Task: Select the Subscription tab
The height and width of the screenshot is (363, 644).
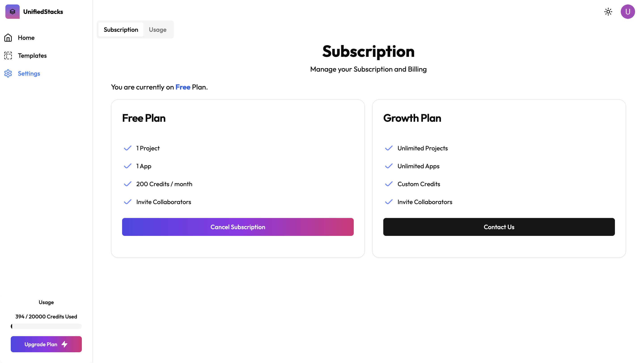Action: click(121, 30)
